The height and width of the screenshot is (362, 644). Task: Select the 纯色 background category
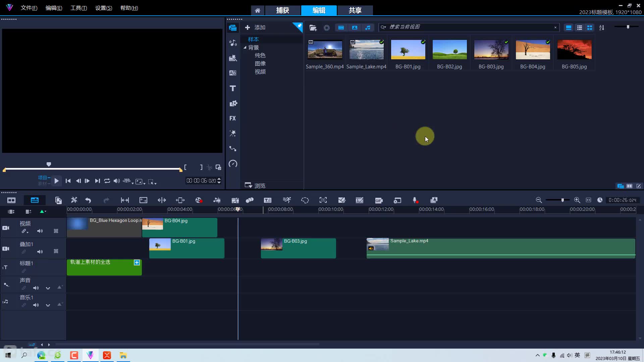[260, 55]
